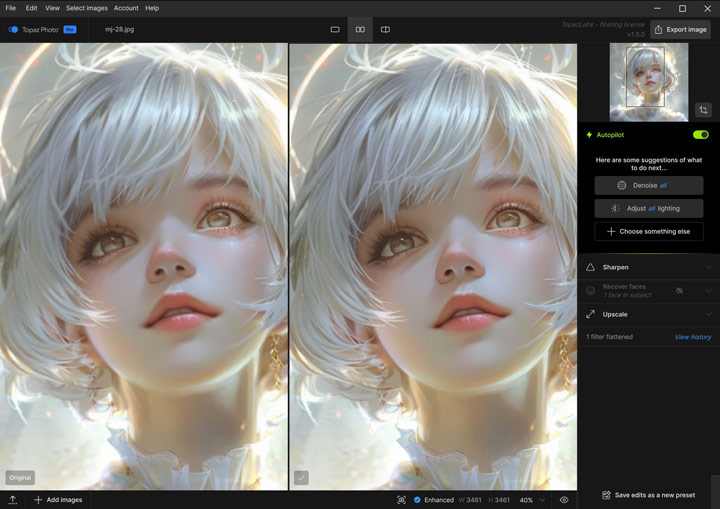Viewport: 720px width, 509px height.
Task: Toggle the Autopilot switch off
Action: [x=701, y=135]
